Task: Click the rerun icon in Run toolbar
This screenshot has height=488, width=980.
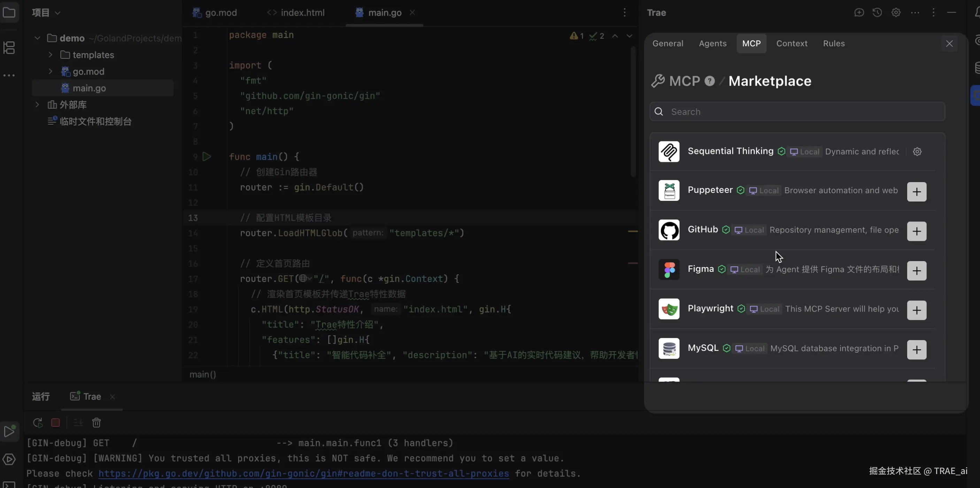Action: point(38,423)
